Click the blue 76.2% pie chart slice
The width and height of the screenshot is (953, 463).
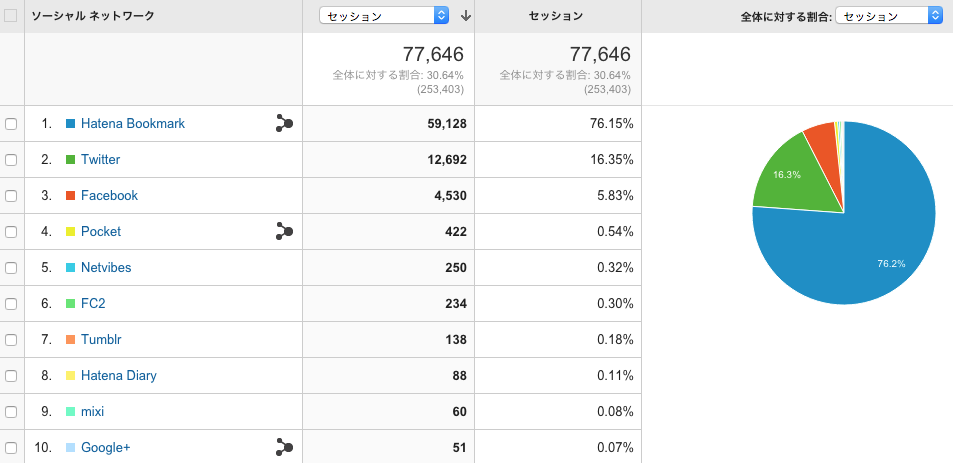(x=875, y=243)
